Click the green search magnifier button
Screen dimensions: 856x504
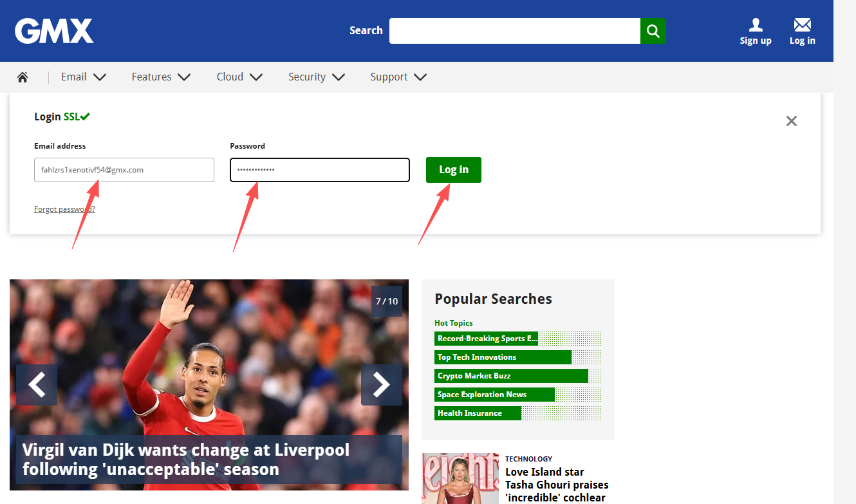(x=653, y=31)
